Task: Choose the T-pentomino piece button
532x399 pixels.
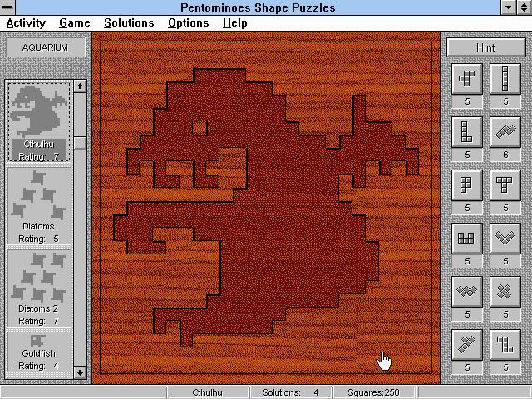Action: point(505,185)
